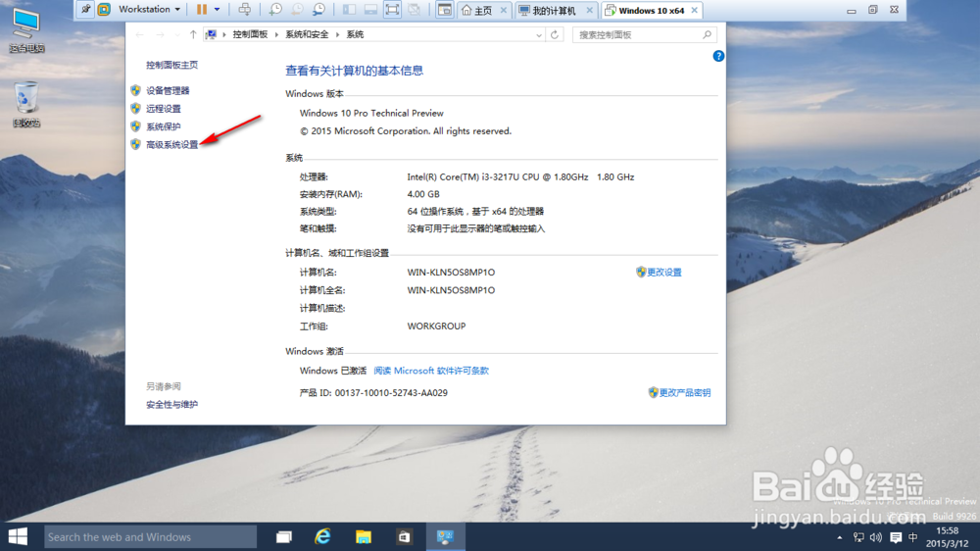Close the 主页 tab
The height and width of the screenshot is (551, 980).
(503, 11)
